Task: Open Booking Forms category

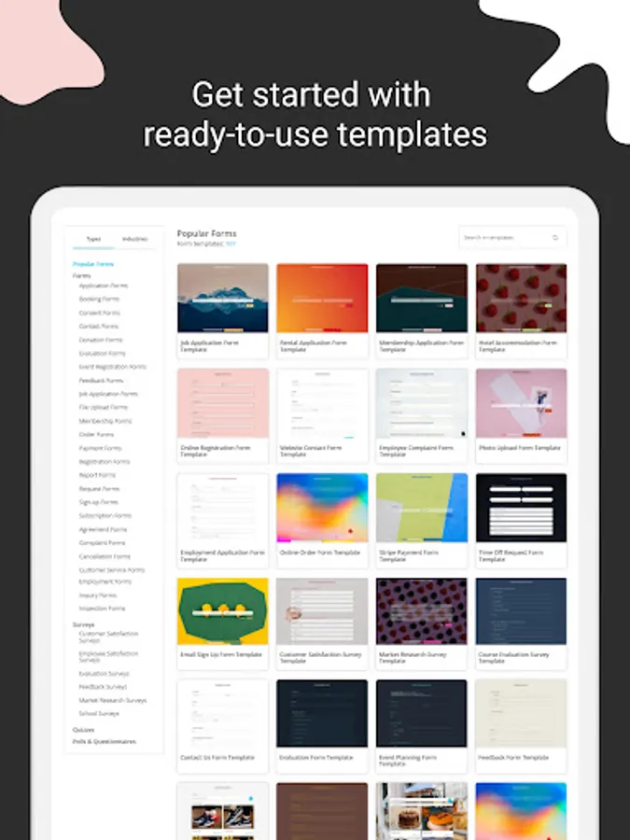Action: 99,299
